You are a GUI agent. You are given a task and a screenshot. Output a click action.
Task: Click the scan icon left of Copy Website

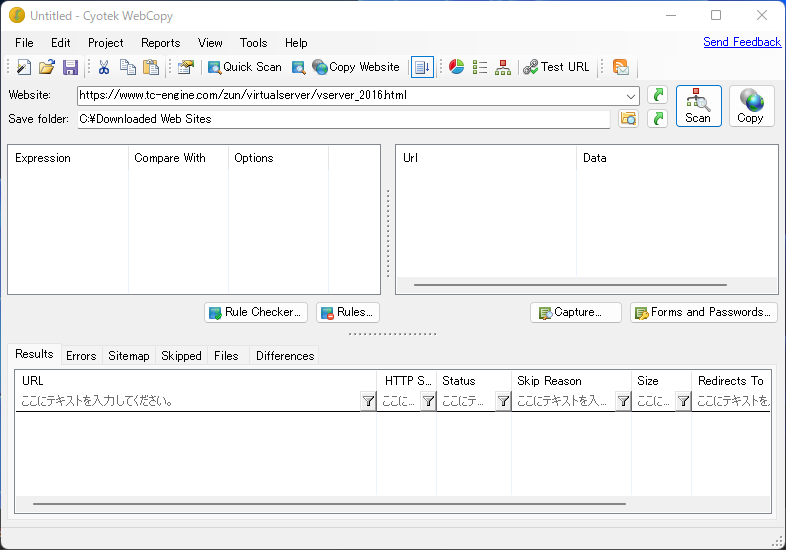pyautogui.click(x=299, y=67)
